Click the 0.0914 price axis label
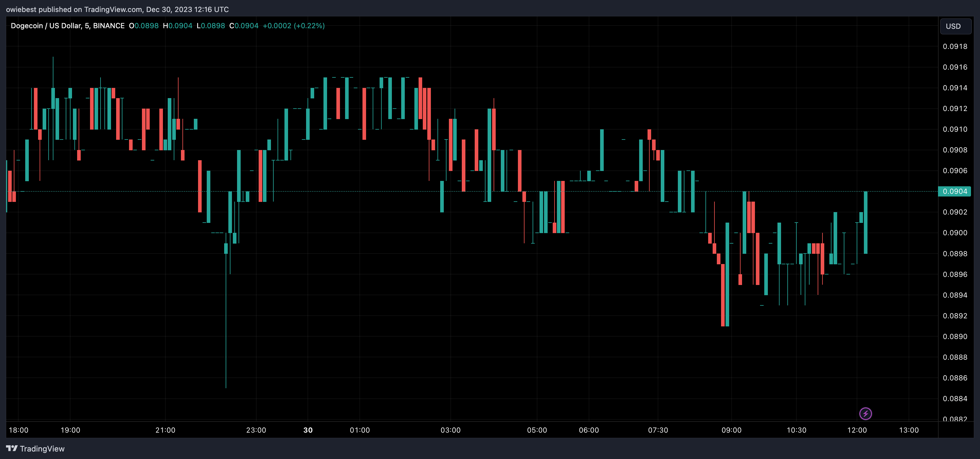The width and height of the screenshot is (980, 459). coord(955,88)
